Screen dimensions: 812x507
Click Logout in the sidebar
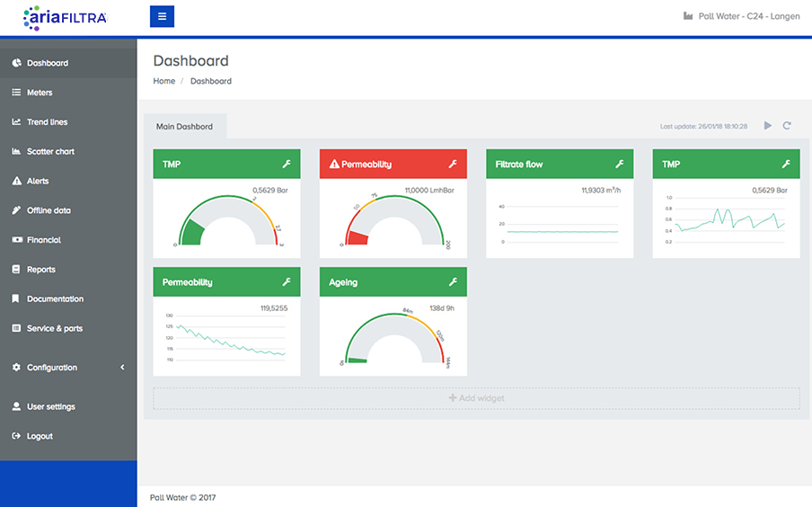click(40, 436)
